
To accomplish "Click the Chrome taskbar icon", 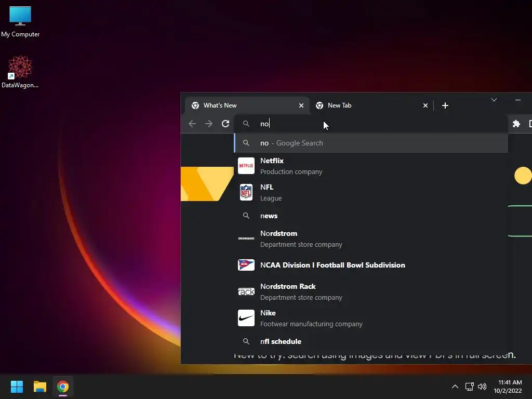I will tap(63, 387).
